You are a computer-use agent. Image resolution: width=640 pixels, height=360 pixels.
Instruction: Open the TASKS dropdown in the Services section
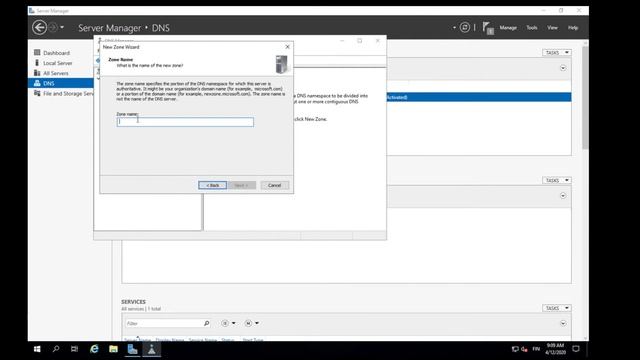[556, 308]
